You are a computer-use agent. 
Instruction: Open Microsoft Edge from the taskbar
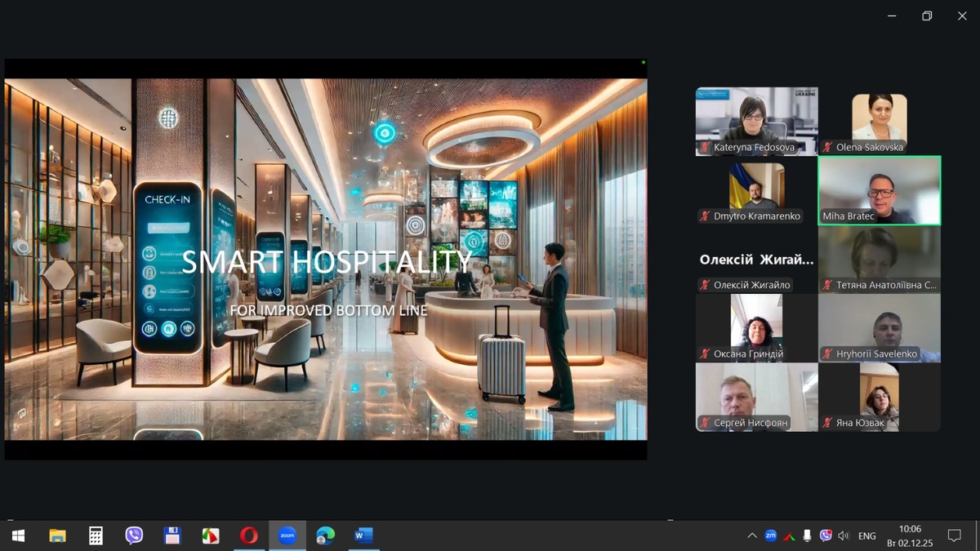(325, 535)
